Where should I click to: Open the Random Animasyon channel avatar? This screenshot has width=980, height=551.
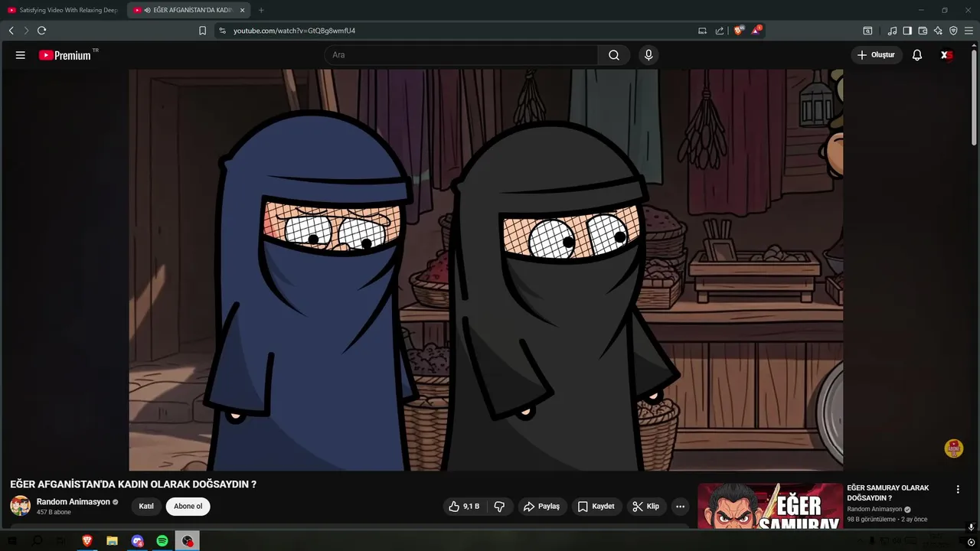click(20, 506)
